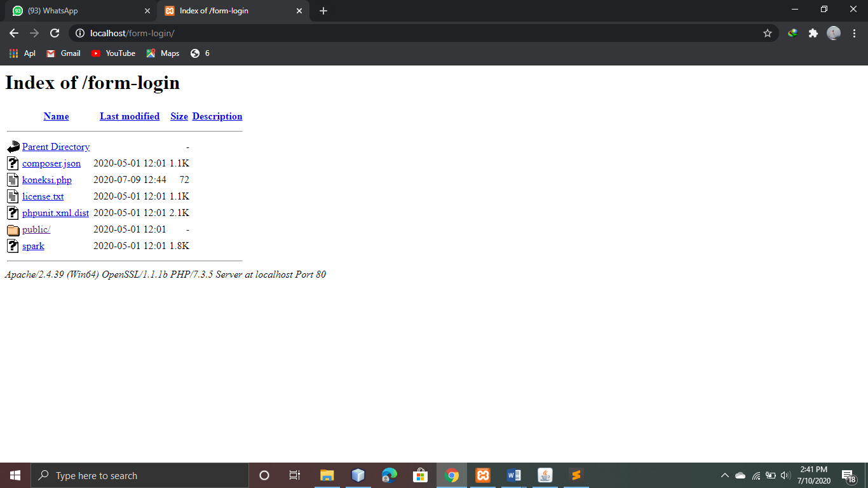Image resolution: width=868 pixels, height=488 pixels.
Task: Open the notification center icon
Action: point(848,475)
